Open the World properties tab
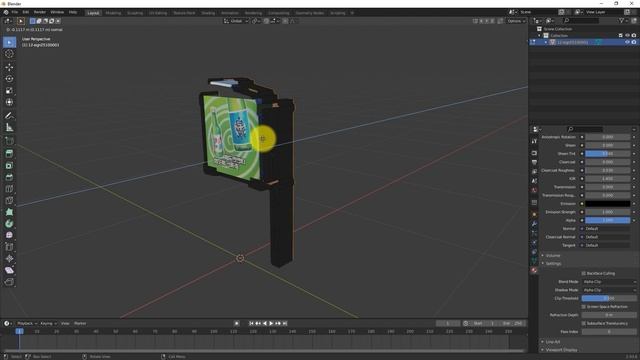This screenshot has width=640, height=360. 534,190
